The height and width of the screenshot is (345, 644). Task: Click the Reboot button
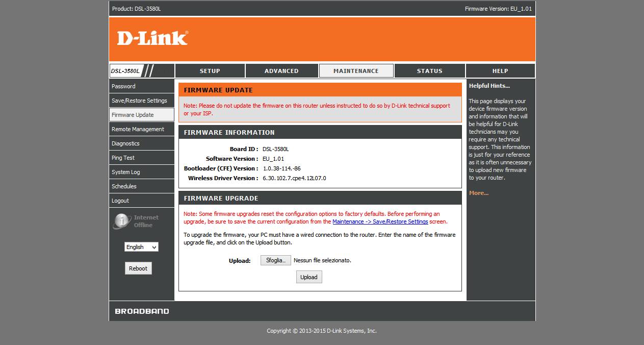[138, 268]
